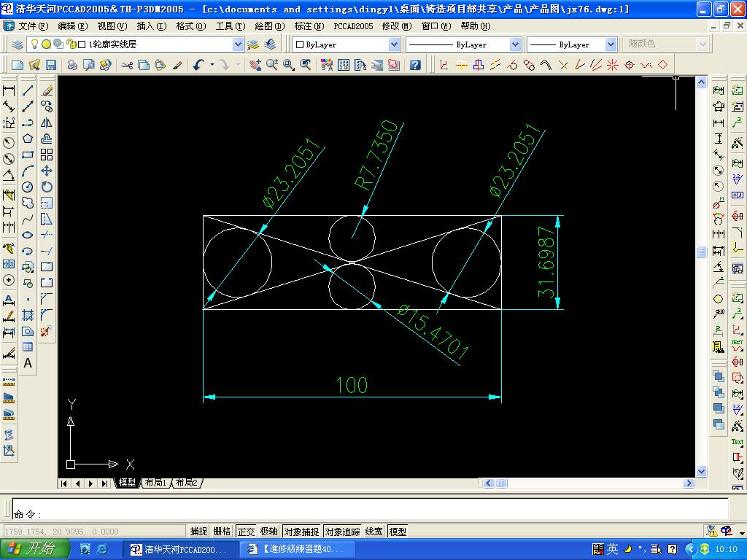Click the Help question mark icon
747x560 pixels.
click(415, 65)
